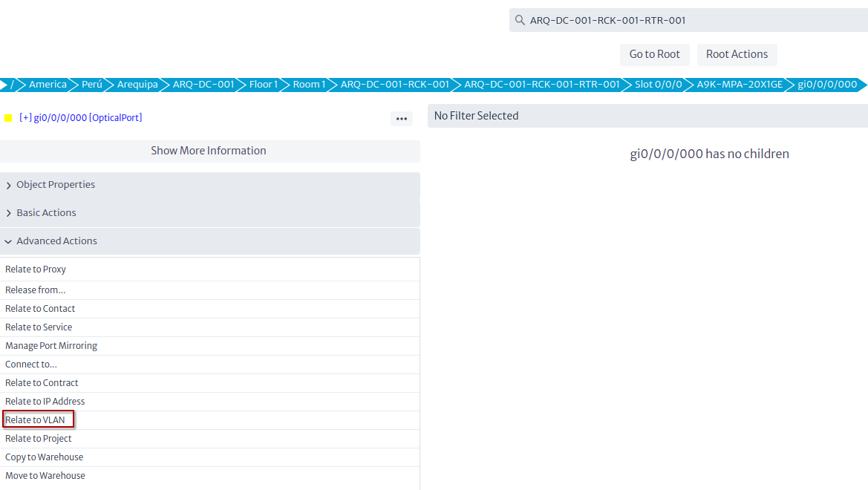The image size is (868, 490).
Task: Click the gi0/0/0/000 breadcrumb
Action: (827, 85)
